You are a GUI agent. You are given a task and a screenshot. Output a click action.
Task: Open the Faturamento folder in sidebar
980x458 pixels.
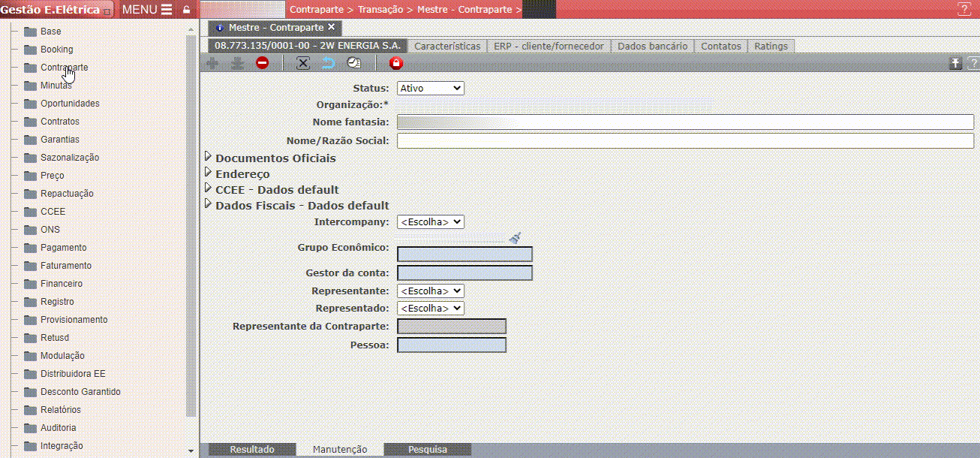pyautogui.click(x=65, y=266)
